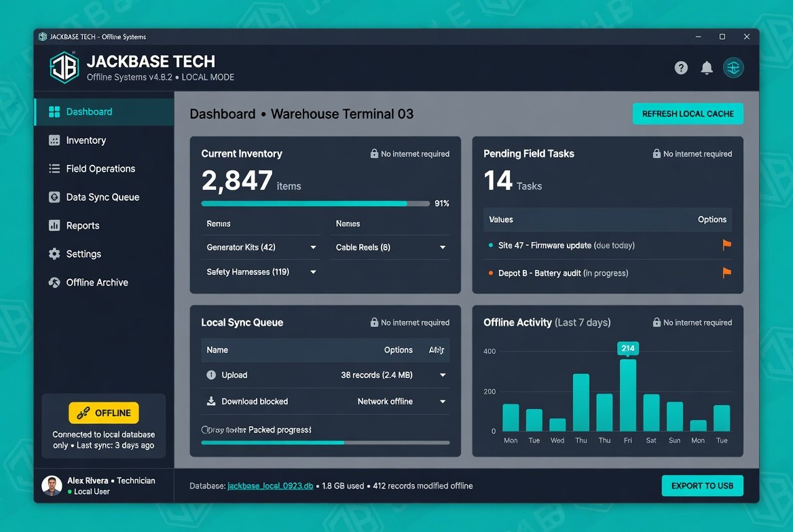Click the orange flag for Site 47 task
The image size is (793, 532).
click(726, 245)
